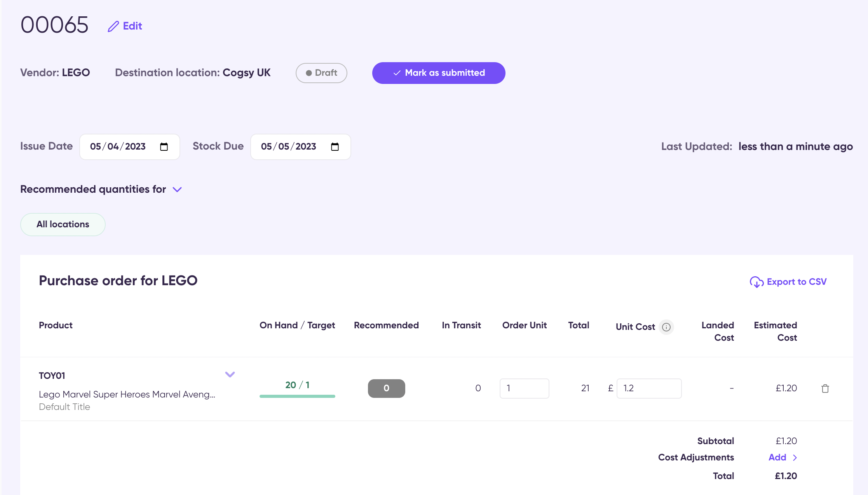Add Cost Adjustments via Add link

pos(783,458)
